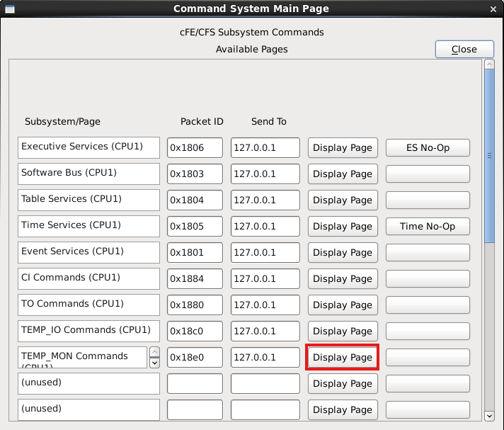Send the Time No-Op command

tap(428, 227)
